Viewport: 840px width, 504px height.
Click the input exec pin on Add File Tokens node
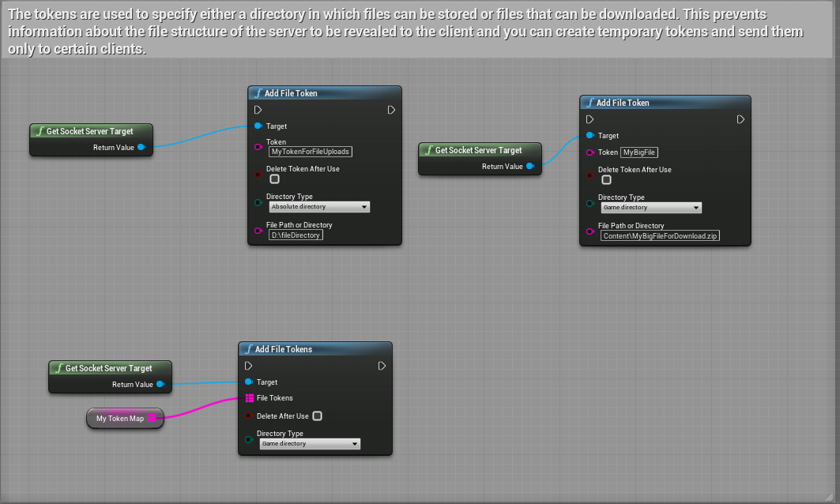[x=248, y=366]
